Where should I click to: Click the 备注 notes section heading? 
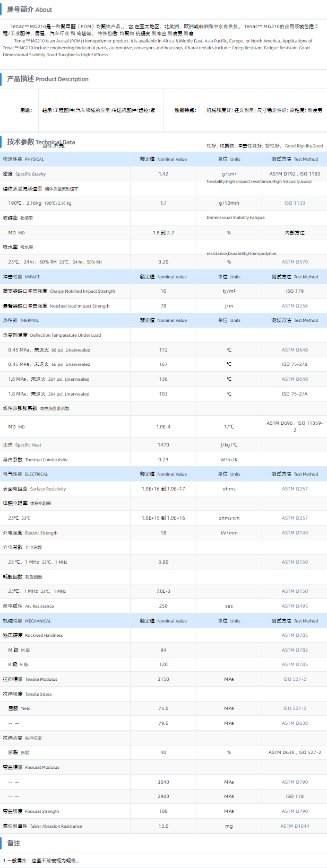coord(14,843)
